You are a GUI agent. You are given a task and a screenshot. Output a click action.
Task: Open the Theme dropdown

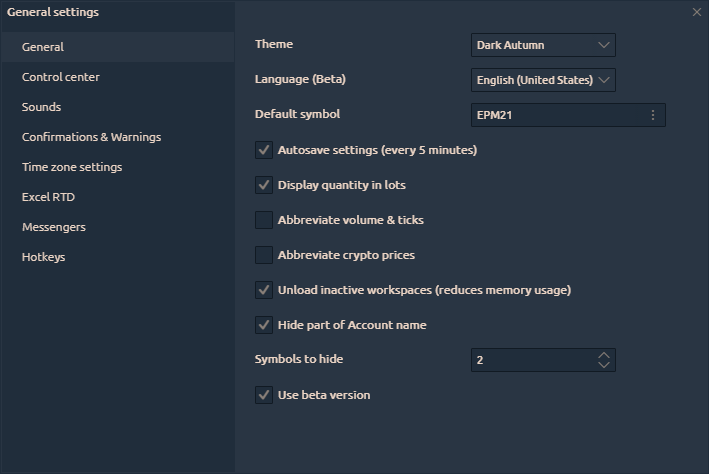[x=543, y=45]
